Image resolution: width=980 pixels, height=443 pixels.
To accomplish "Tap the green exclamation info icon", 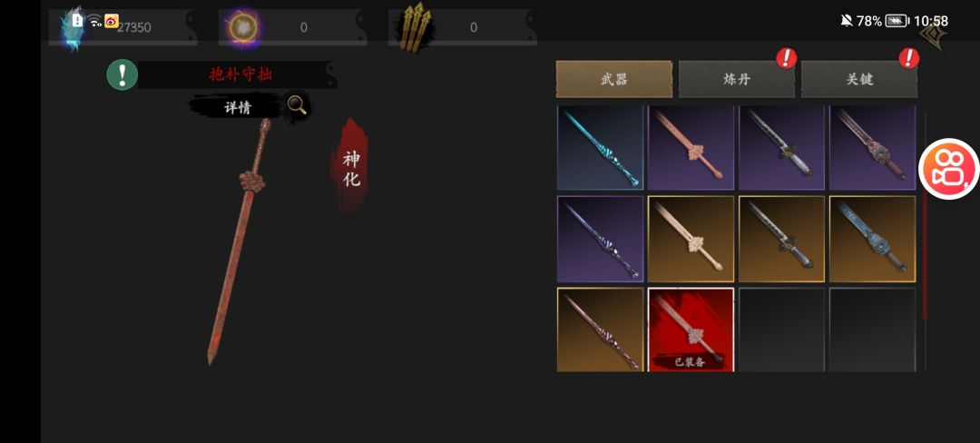I will pyautogui.click(x=122, y=75).
